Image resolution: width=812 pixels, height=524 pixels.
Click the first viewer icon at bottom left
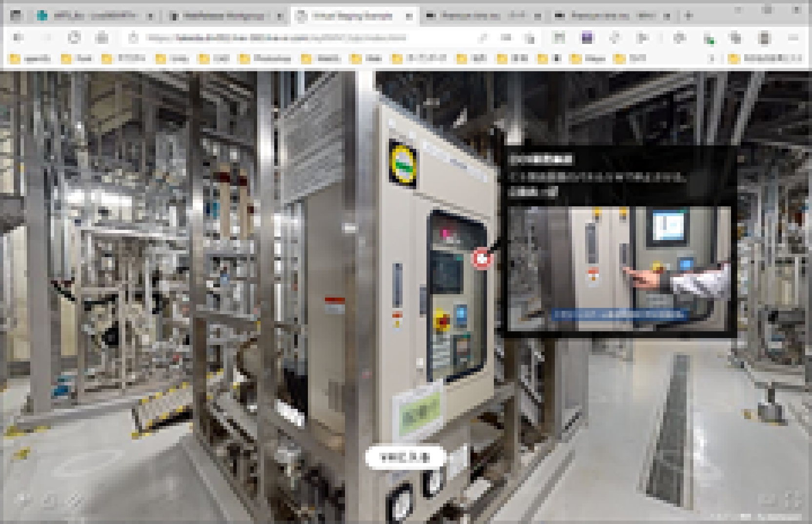pyautogui.click(x=23, y=500)
